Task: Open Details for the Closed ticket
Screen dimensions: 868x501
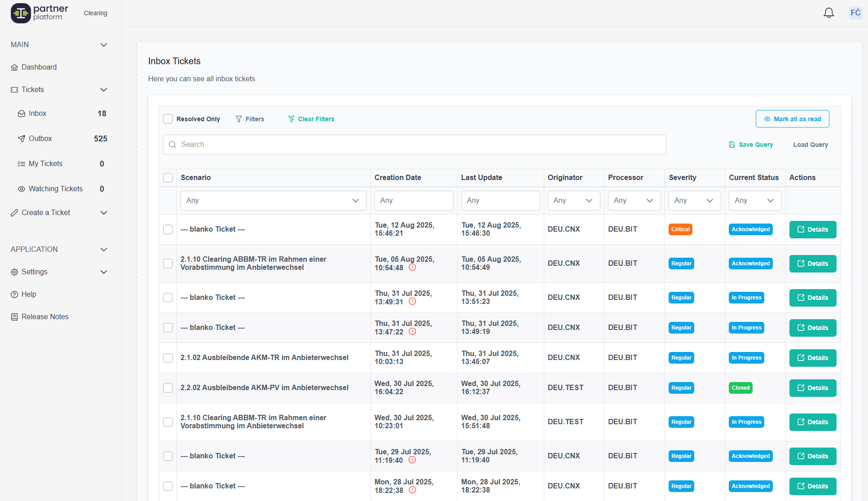Action: [x=812, y=388]
